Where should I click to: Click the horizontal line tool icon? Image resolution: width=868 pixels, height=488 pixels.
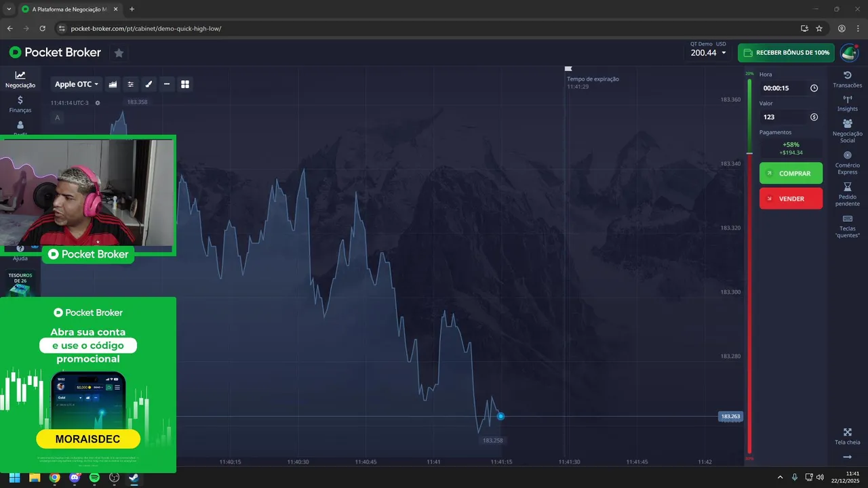167,84
